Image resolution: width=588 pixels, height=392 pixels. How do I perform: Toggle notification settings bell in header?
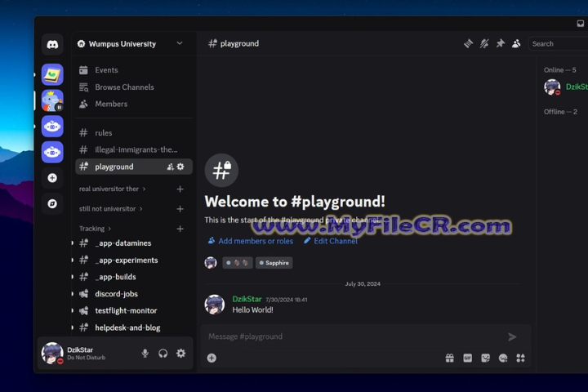point(484,43)
